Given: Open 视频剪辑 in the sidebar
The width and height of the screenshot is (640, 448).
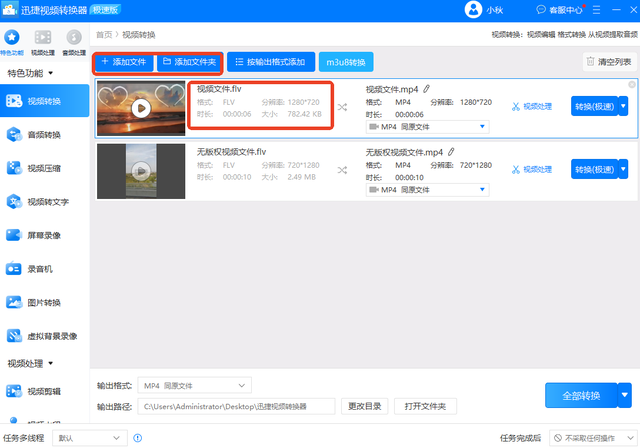Looking at the screenshot, I should (44, 391).
